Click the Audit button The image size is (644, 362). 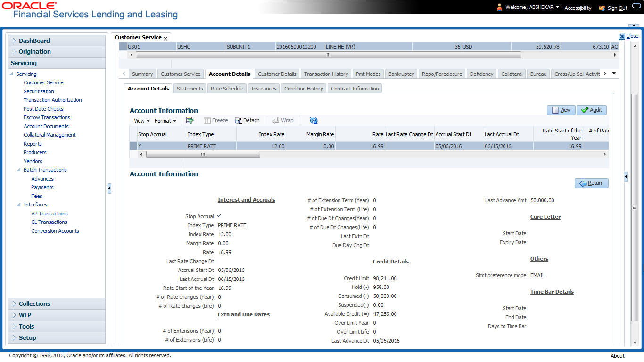[x=592, y=110]
